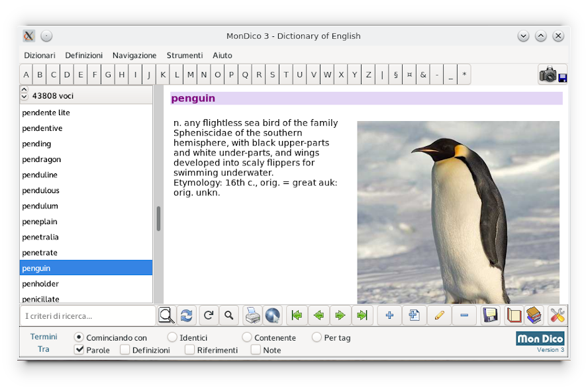Jump to the last entry

[362, 316]
